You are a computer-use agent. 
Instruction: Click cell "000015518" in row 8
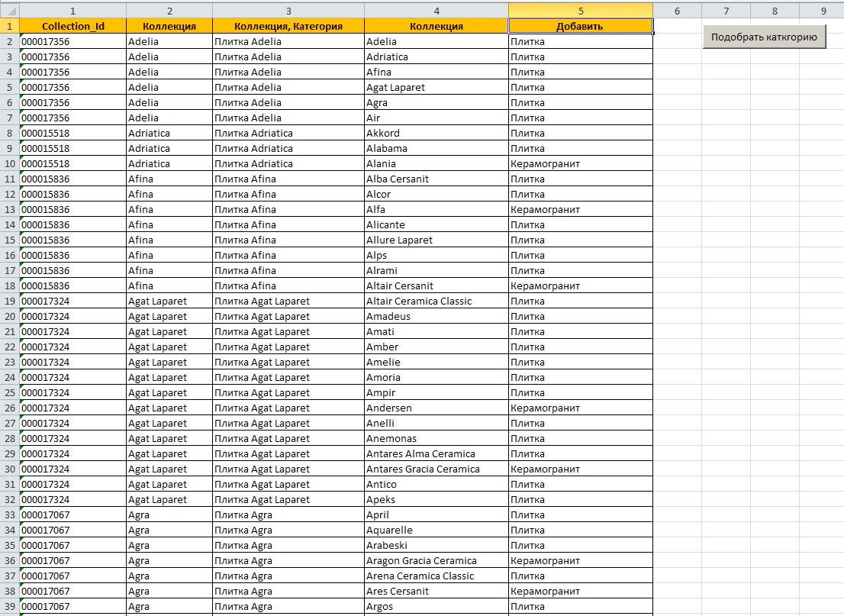pos(72,133)
